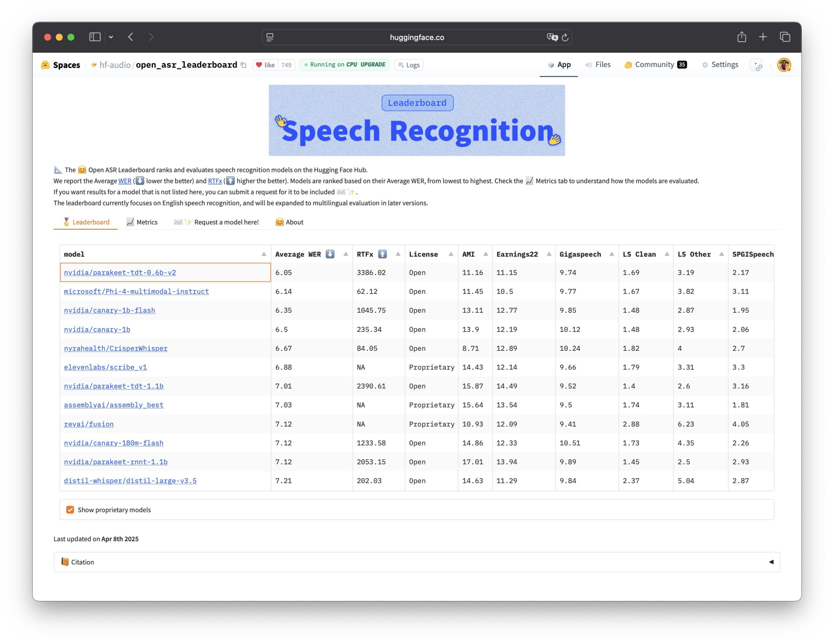Open the hf-audio organization link

[x=115, y=65]
